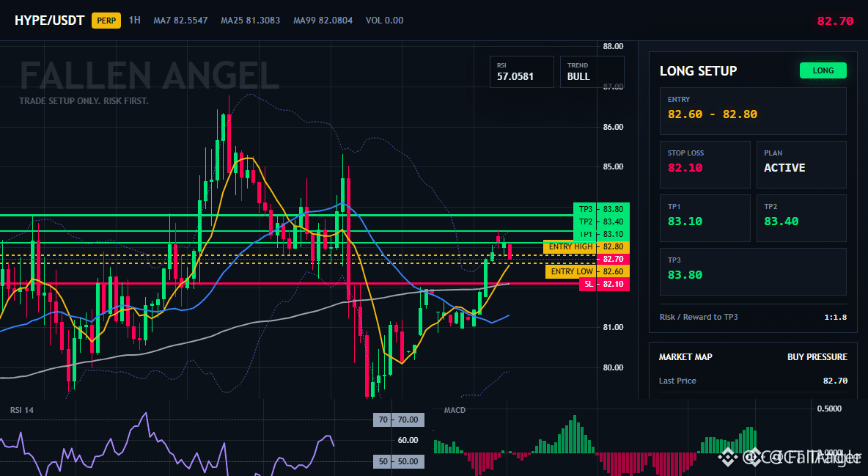This screenshot has width=868, height=476.
Task: Select the PLAN ACTIVE card
Action: pyautogui.click(x=801, y=164)
